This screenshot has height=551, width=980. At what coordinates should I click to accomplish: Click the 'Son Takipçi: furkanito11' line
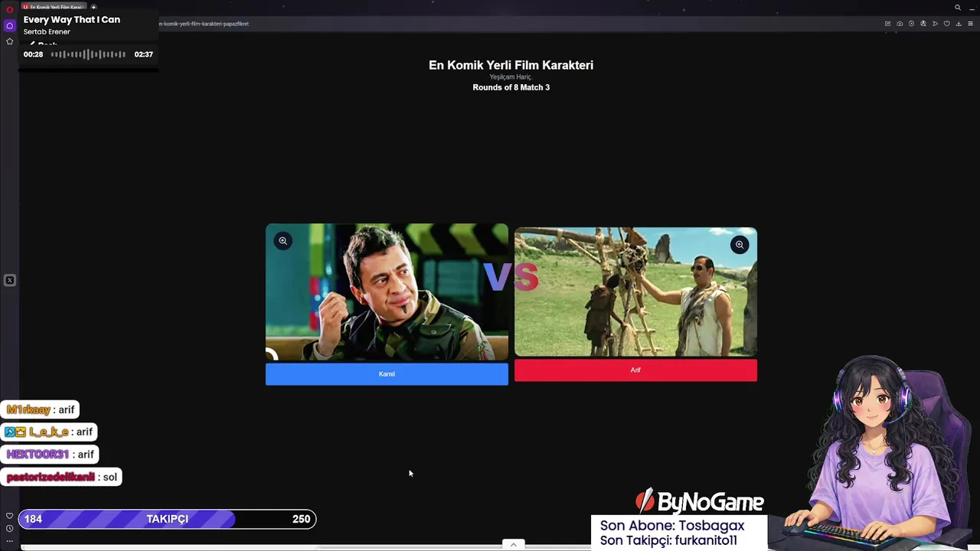tap(668, 540)
